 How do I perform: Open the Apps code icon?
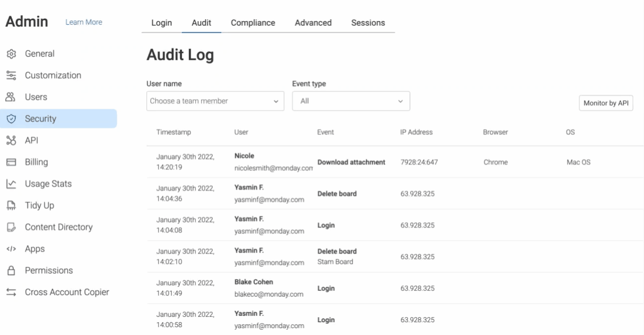(11, 248)
